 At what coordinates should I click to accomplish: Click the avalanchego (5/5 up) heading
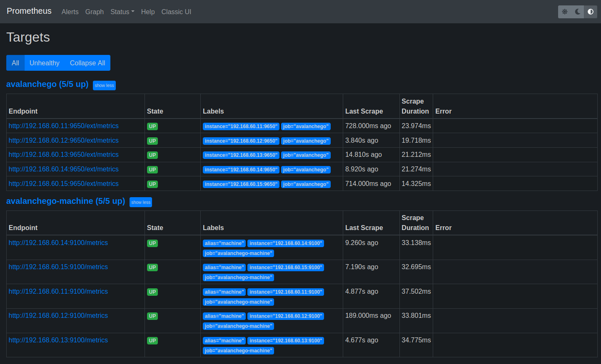(47, 84)
